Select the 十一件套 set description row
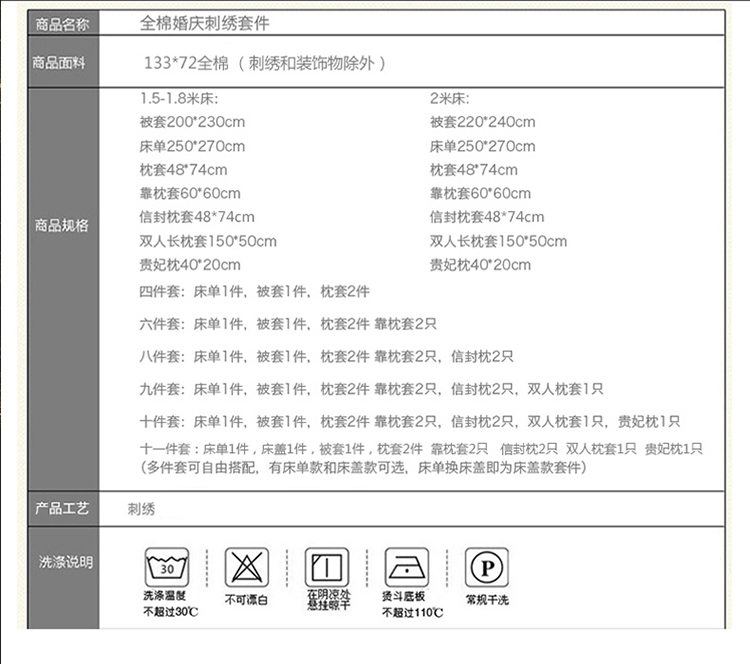 click(x=421, y=449)
